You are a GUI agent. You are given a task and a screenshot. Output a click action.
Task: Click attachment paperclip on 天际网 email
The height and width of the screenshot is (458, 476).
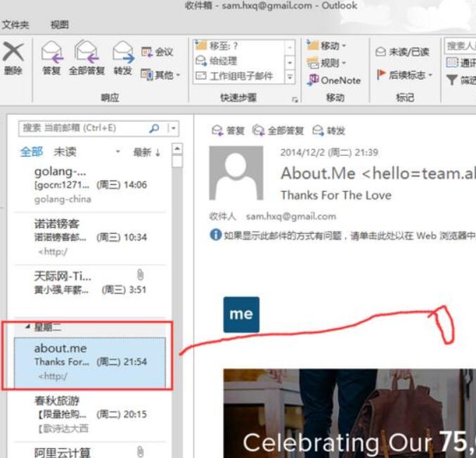[x=140, y=275]
